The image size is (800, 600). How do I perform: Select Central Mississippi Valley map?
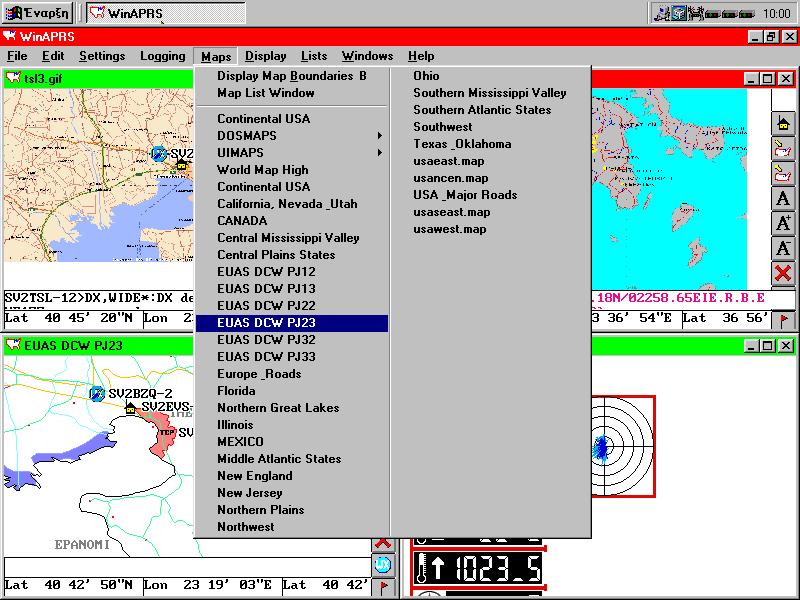[x=292, y=238]
